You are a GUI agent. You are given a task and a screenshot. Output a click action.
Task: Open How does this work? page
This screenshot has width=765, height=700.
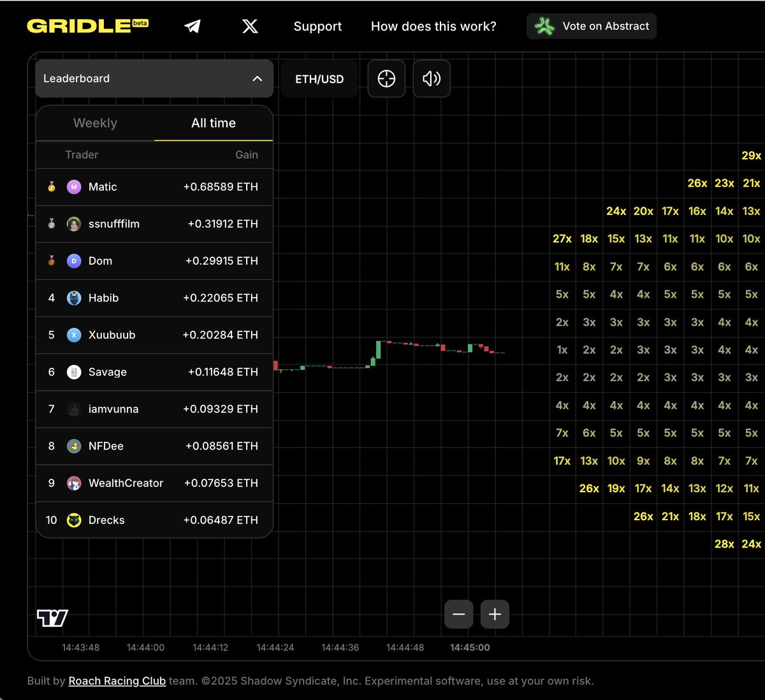coord(433,26)
